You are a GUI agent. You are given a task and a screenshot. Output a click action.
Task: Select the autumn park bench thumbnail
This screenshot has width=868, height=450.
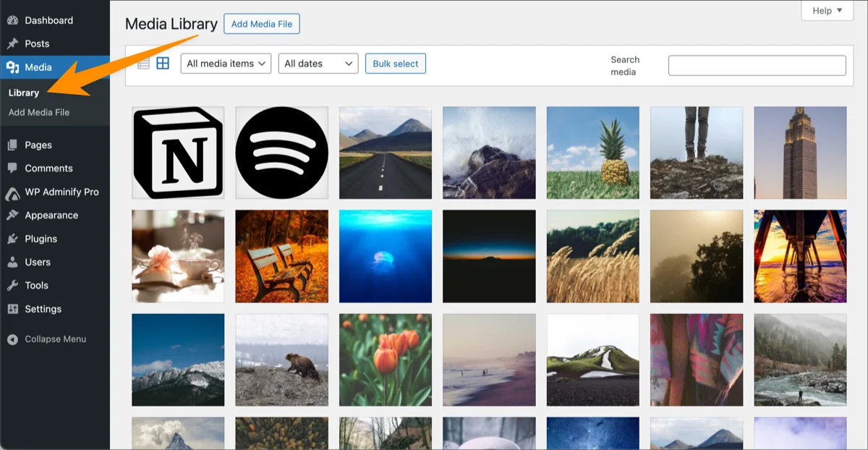pos(282,256)
